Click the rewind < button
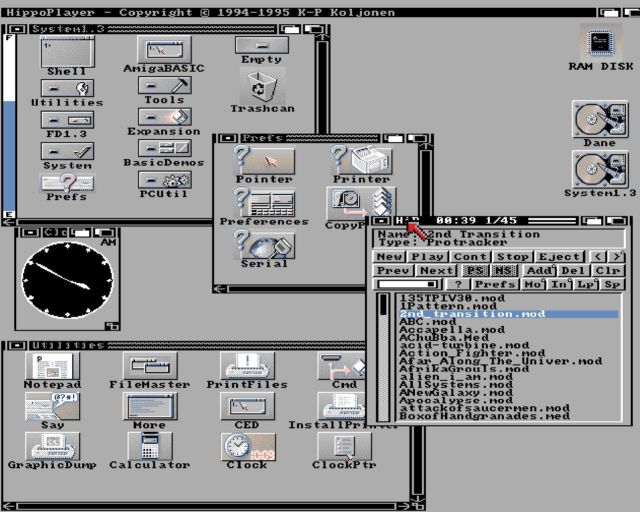This screenshot has width=640, height=512. [x=598, y=257]
